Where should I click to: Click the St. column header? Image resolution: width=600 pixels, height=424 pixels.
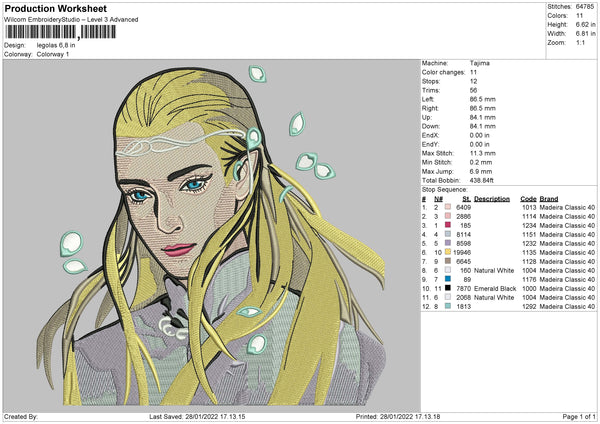[464, 198]
